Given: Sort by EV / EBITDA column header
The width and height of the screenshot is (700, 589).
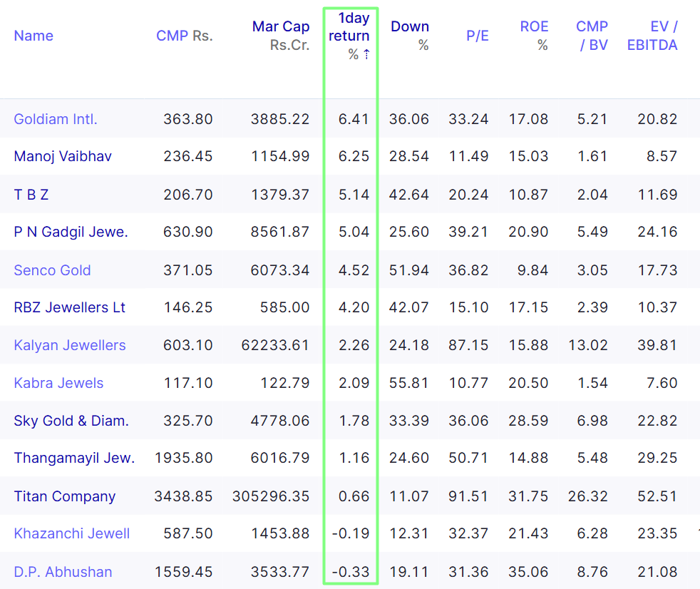Looking at the screenshot, I should pyautogui.click(x=652, y=36).
